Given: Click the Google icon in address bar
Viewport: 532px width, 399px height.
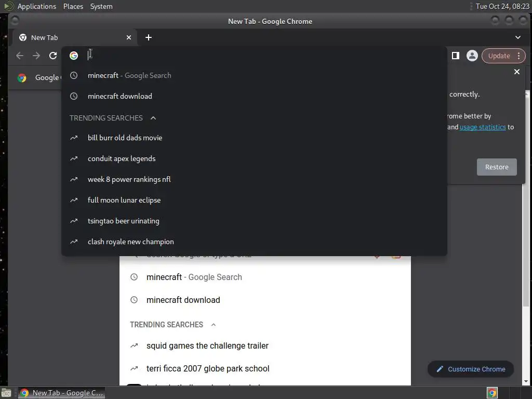Looking at the screenshot, I should tap(74, 56).
